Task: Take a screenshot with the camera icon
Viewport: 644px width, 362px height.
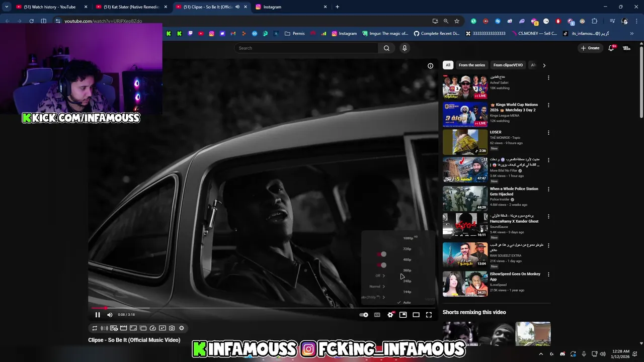Action: pos(172,328)
